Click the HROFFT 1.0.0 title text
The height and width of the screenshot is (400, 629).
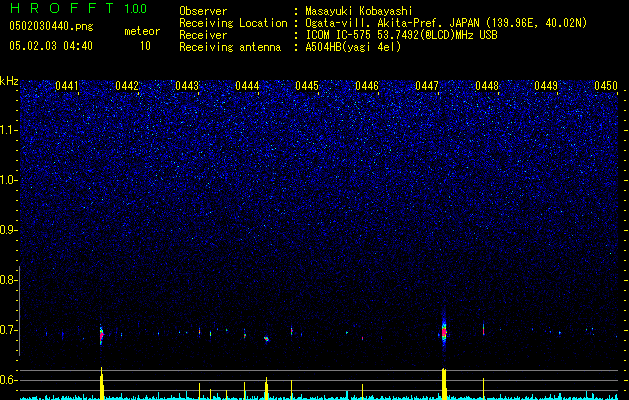tap(79, 8)
